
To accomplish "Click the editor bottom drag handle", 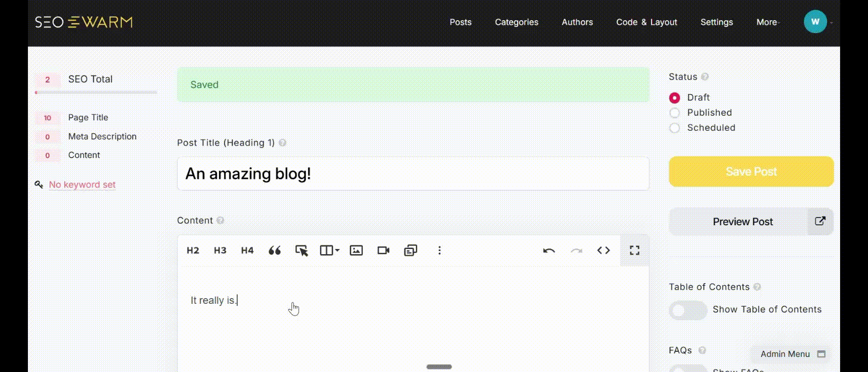I will [x=439, y=367].
